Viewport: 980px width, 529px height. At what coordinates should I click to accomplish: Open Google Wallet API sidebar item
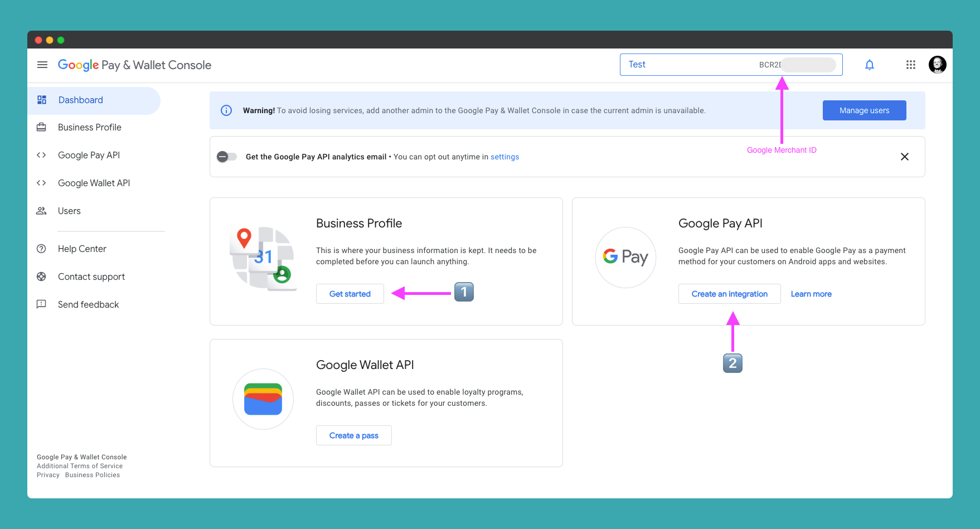click(x=94, y=183)
